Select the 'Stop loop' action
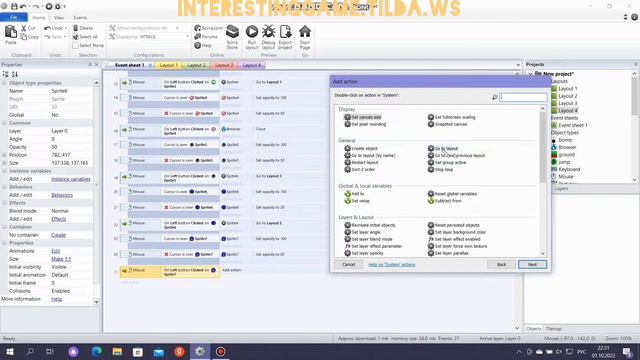The width and height of the screenshot is (640, 360). click(x=440, y=169)
